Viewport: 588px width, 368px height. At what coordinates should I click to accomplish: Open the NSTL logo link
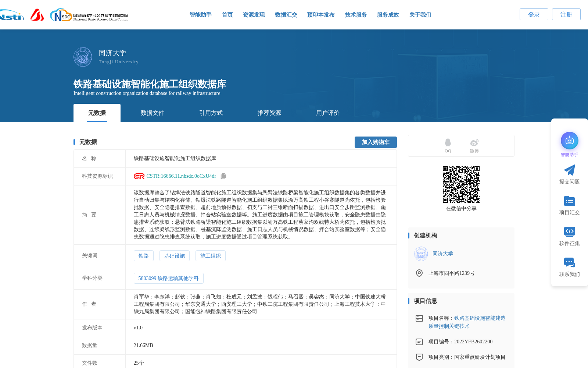(12, 15)
